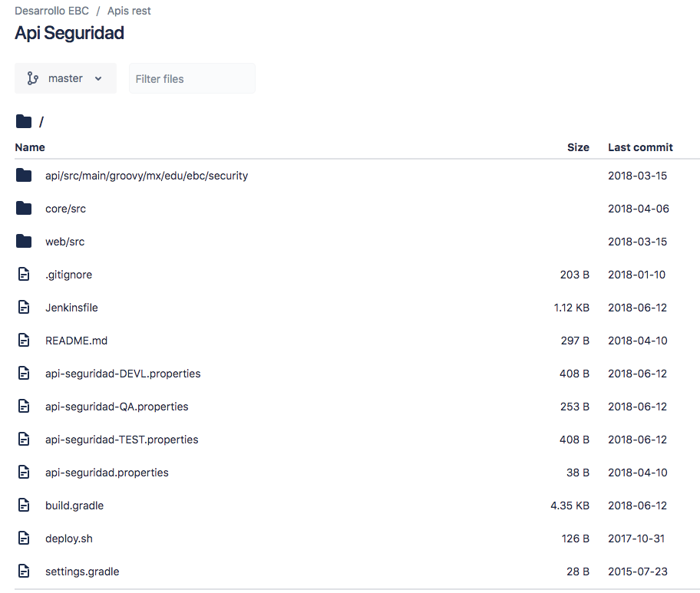The height and width of the screenshot is (593, 700).
Task: Click the 2018-01-10 commit date for .gitignore
Action: tap(636, 275)
